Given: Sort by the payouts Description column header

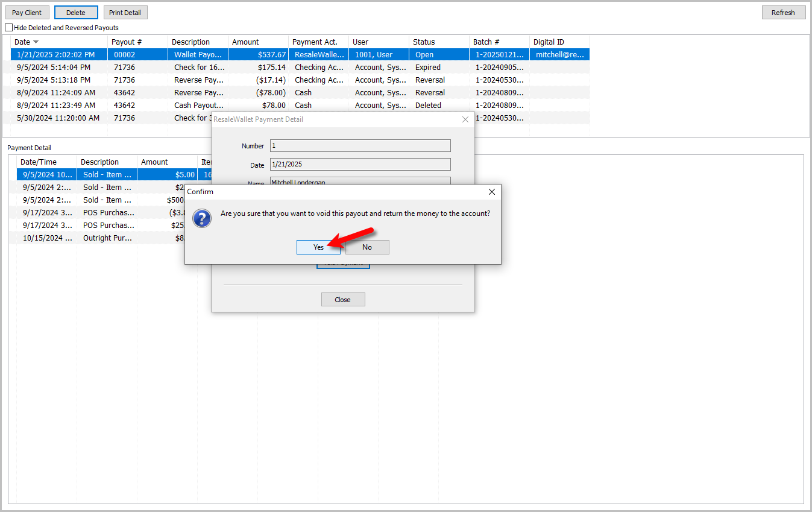Looking at the screenshot, I should 198,42.
